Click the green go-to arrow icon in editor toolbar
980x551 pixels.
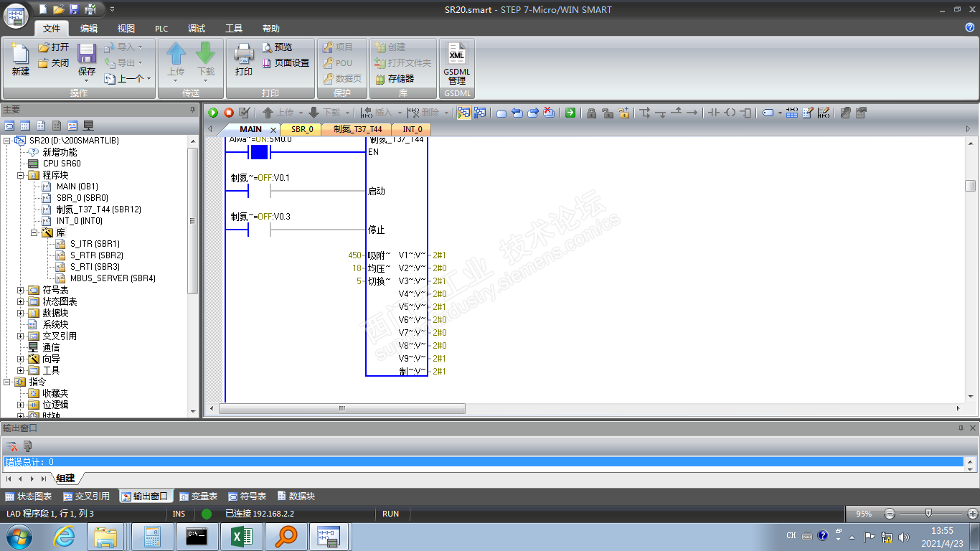coord(570,113)
